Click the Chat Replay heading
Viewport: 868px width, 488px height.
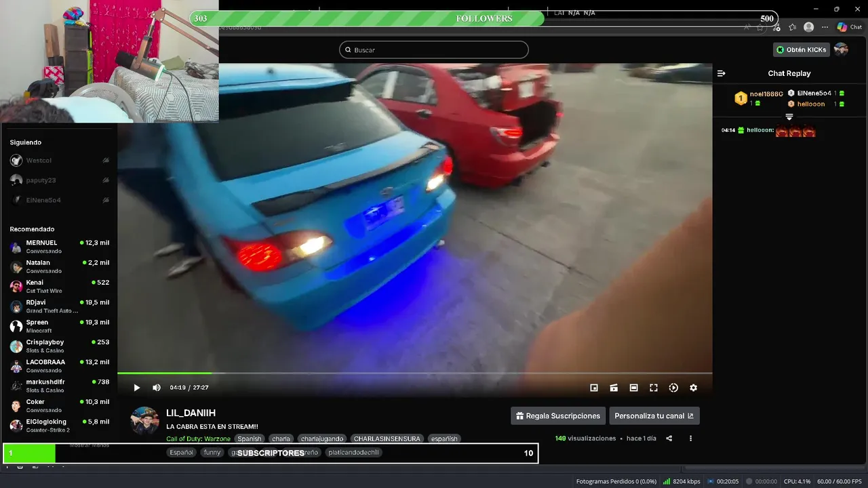tap(789, 73)
